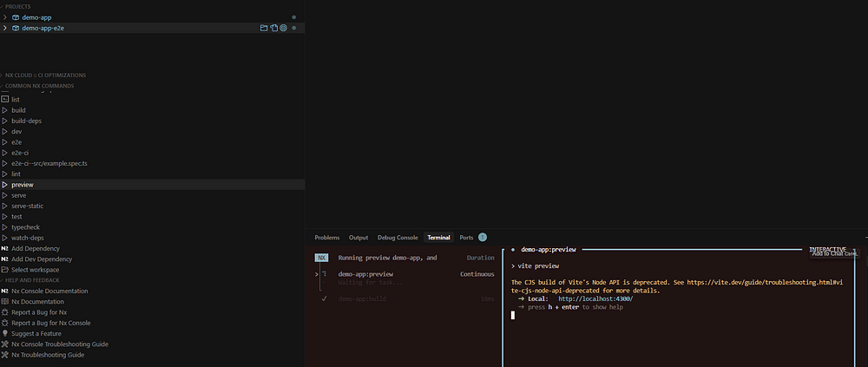Run the e2e command play icon
Viewport: 868px width, 367px height.
coord(5,142)
